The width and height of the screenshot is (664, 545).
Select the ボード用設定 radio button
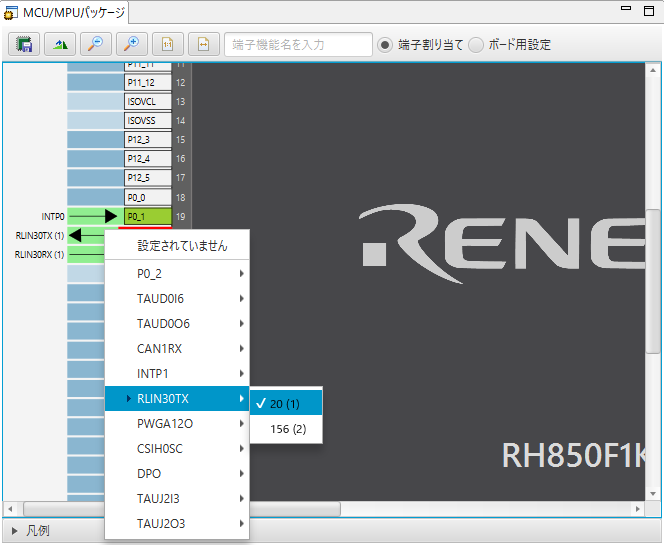(476, 44)
